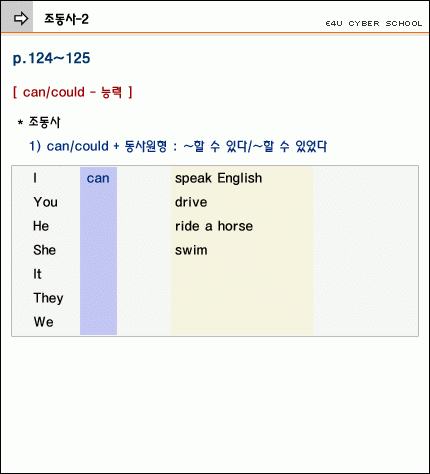This screenshot has width=430, height=474.
Task: Click the subject "They" in the table
Action: (x=48, y=298)
